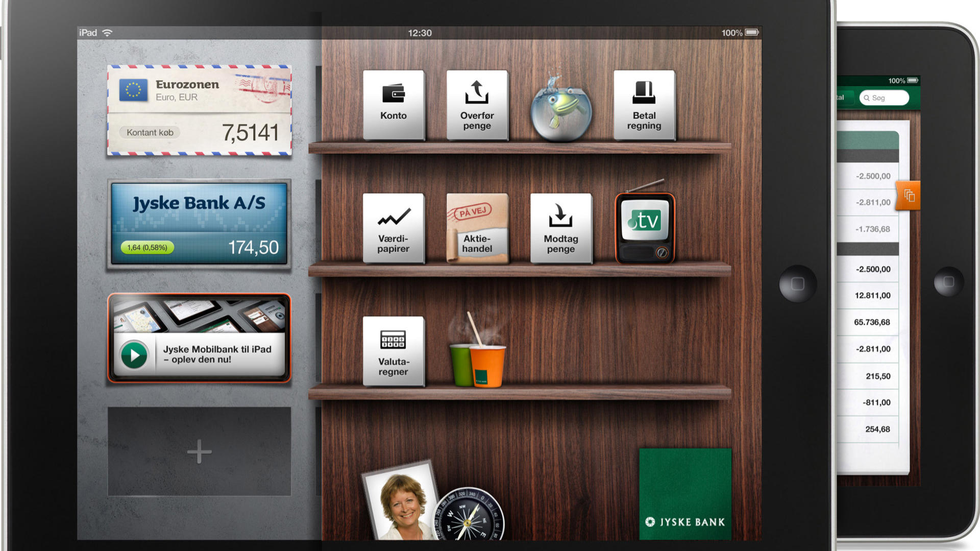Open the Aktiehandel parcel tile
This screenshot has height=551, width=980.
click(477, 228)
